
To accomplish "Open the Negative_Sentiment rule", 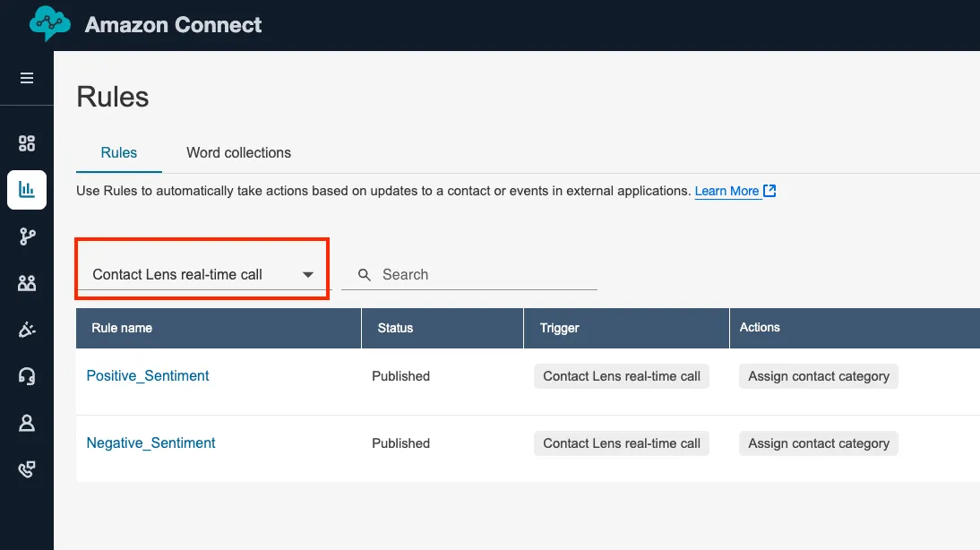I will (x=150, y=443).
